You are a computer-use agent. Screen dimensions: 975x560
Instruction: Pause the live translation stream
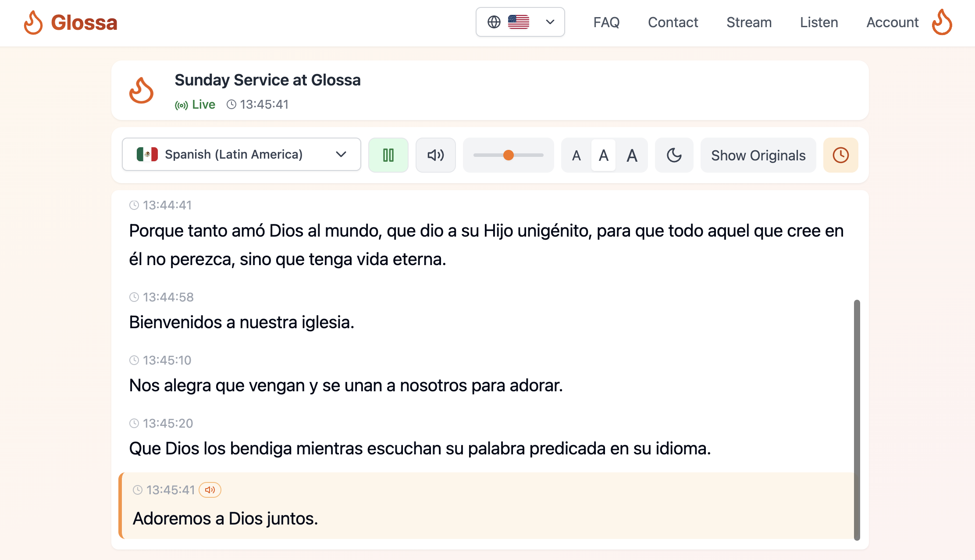388,155
